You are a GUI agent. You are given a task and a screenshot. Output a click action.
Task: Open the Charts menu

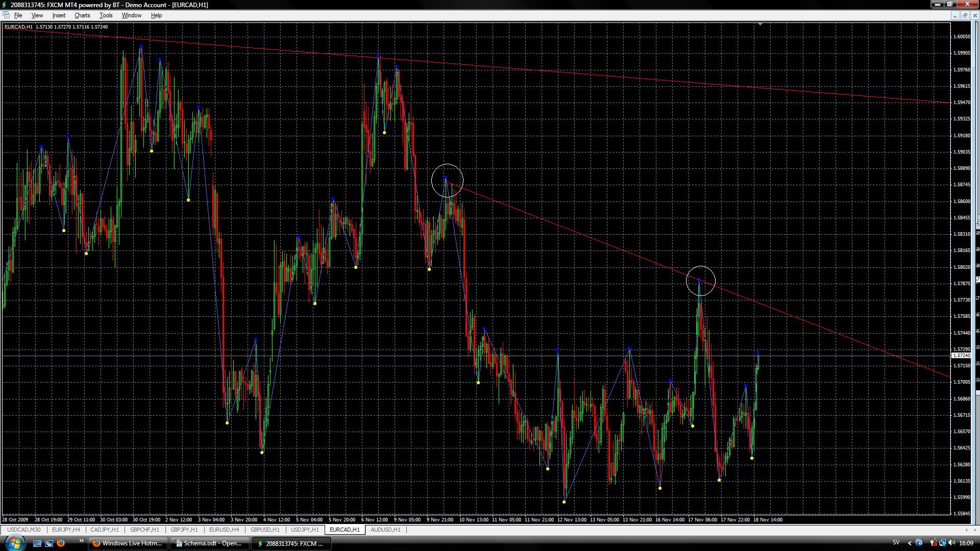point(82,15)
